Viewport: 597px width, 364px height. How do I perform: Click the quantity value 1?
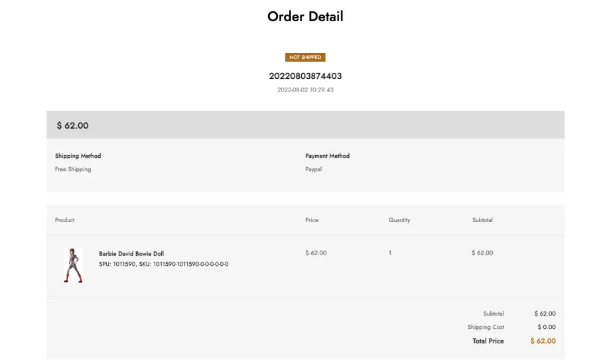390,253
